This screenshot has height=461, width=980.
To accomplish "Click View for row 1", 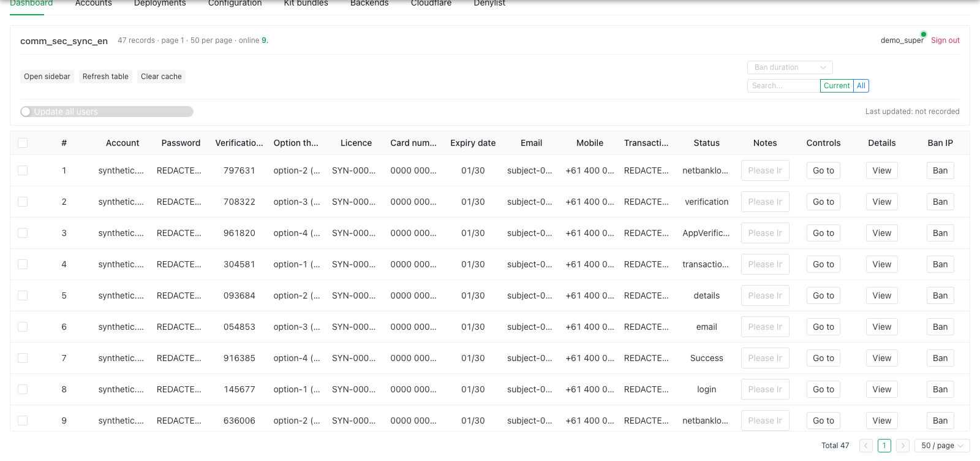I will (x=882, y=170).
